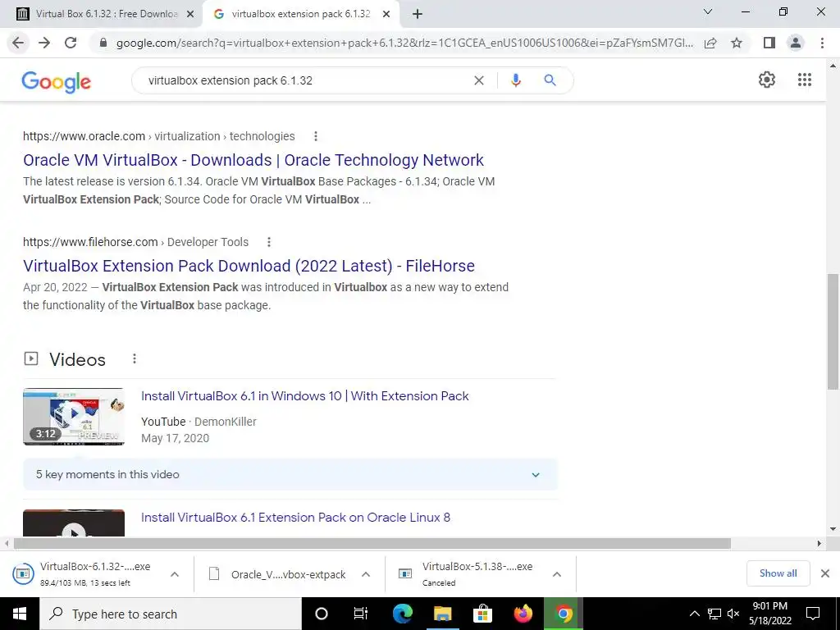
Task: Open options for the oracle.com result
Action: coord(316,136)
